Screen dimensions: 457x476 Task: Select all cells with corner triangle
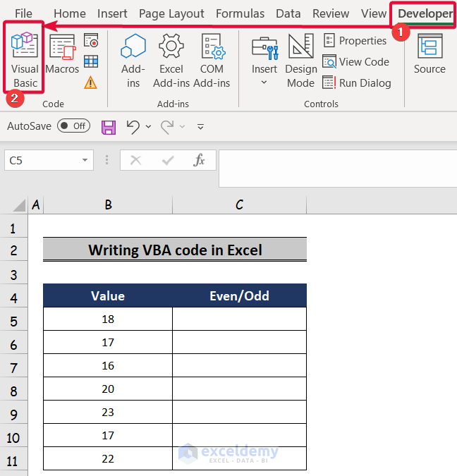[19, 205]
